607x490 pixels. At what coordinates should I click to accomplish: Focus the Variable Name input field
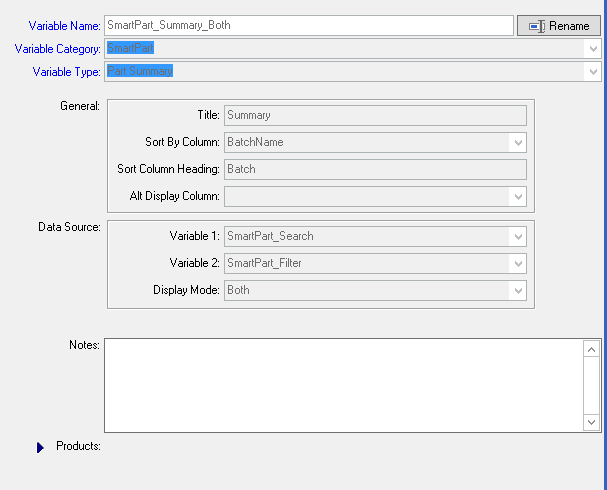[x=309, y=26]
